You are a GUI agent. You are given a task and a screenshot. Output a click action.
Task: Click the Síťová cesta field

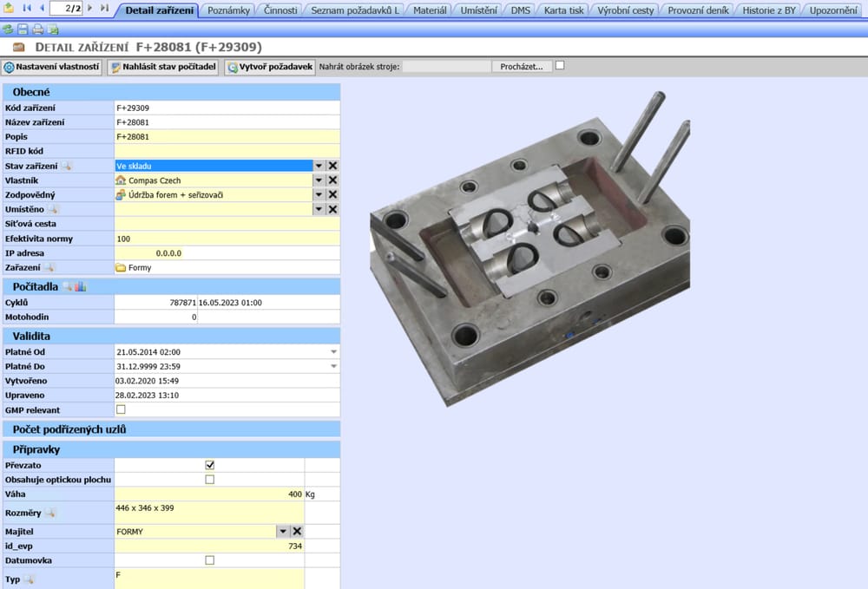tap(227, 224)
